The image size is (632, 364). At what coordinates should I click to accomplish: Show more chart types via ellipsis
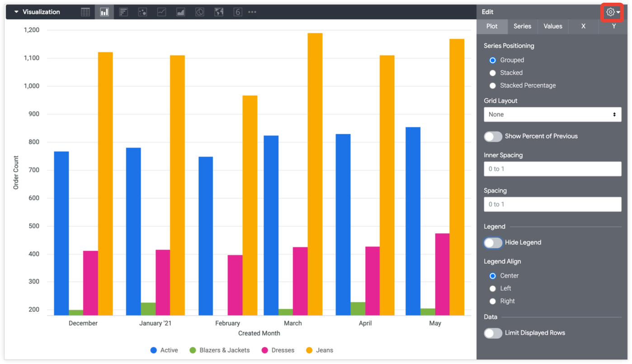(252, 12)
